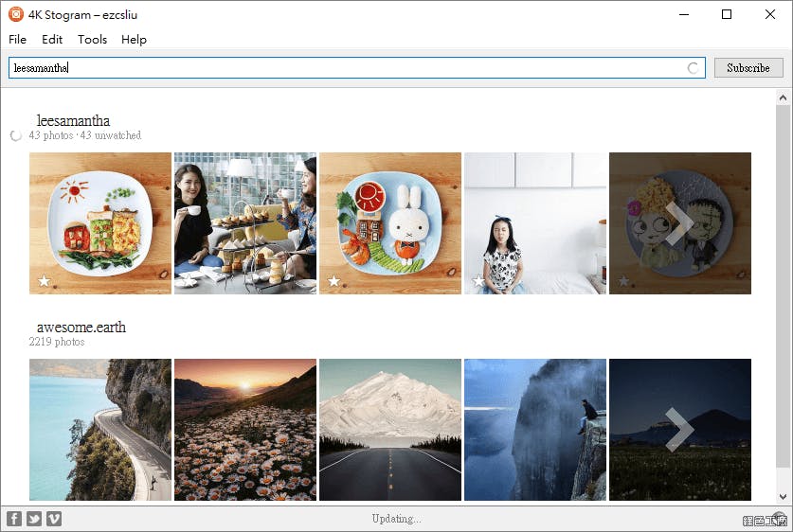Click the Vimeo icon in status bar
793x532 pixels.
[54, 518]
